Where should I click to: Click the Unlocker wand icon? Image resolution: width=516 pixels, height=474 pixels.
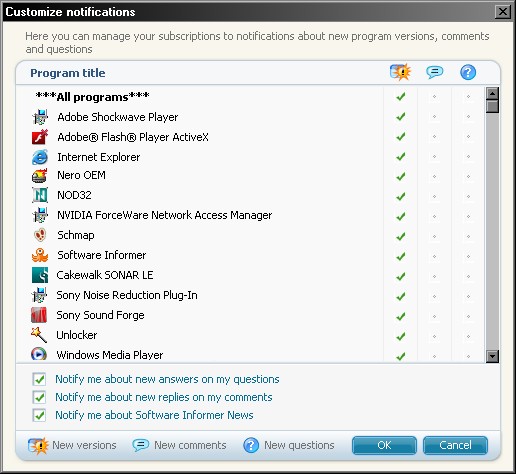click(39, 335)
